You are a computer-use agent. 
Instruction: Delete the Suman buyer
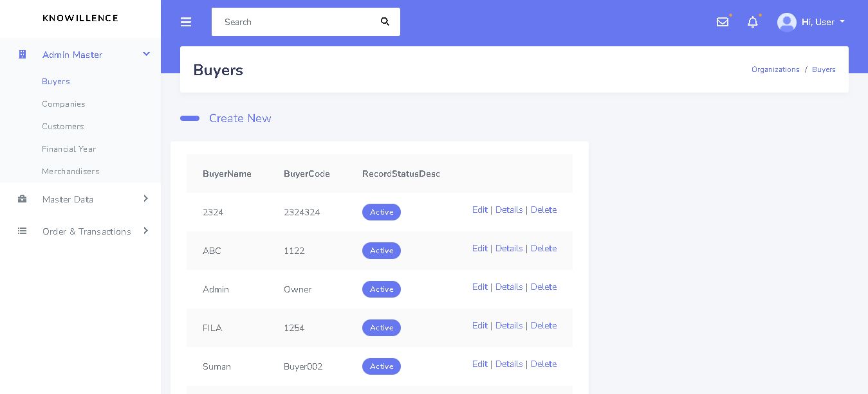544,364
